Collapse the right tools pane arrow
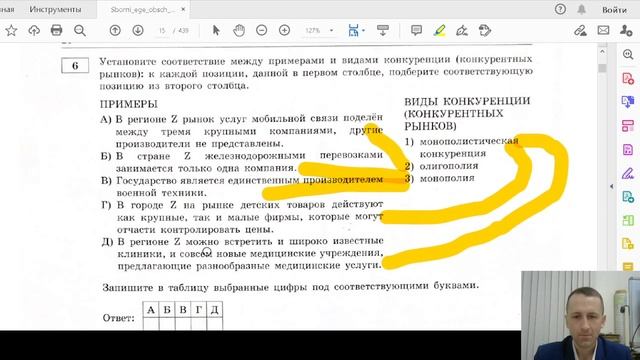Image resolution: width=640 pixels, height=360 pixels. (611, 186)
